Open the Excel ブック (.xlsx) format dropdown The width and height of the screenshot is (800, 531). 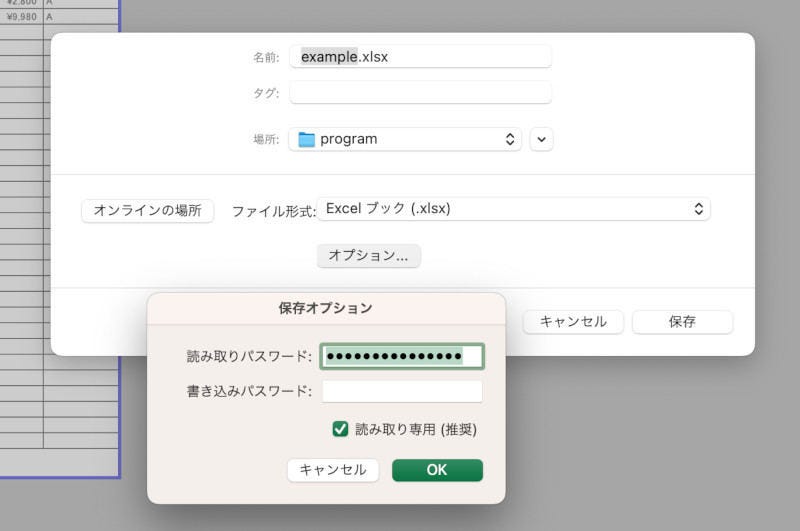513,209
